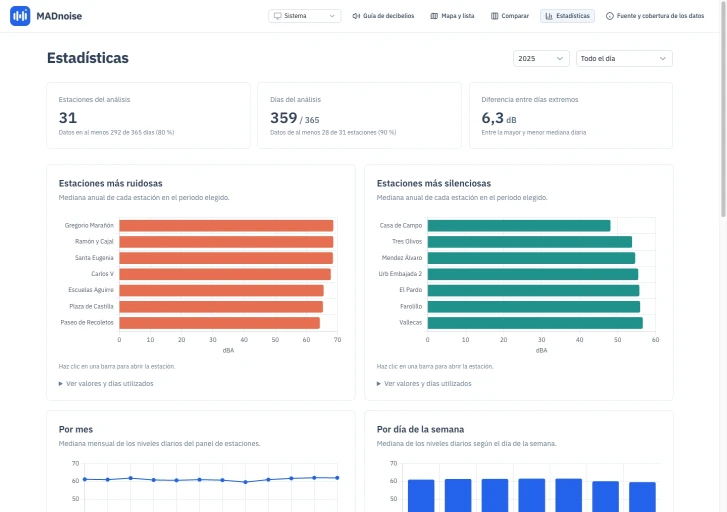Click the monitor icon in Sistema selector
The width and height of the screenshot is (727, 512).
coord(277,16)
